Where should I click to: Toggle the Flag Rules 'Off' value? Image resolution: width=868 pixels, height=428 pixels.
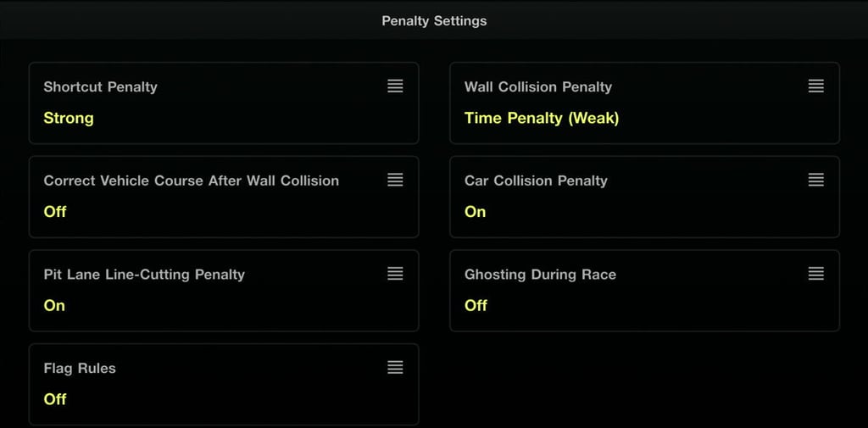(55, 399)
